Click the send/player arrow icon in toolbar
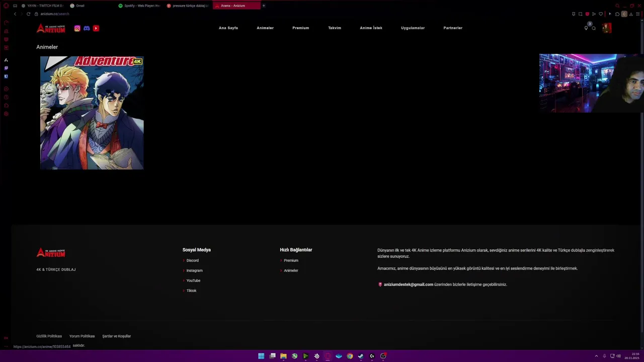The width and height of the screenshot is (644, 362). tap(594, 14)
